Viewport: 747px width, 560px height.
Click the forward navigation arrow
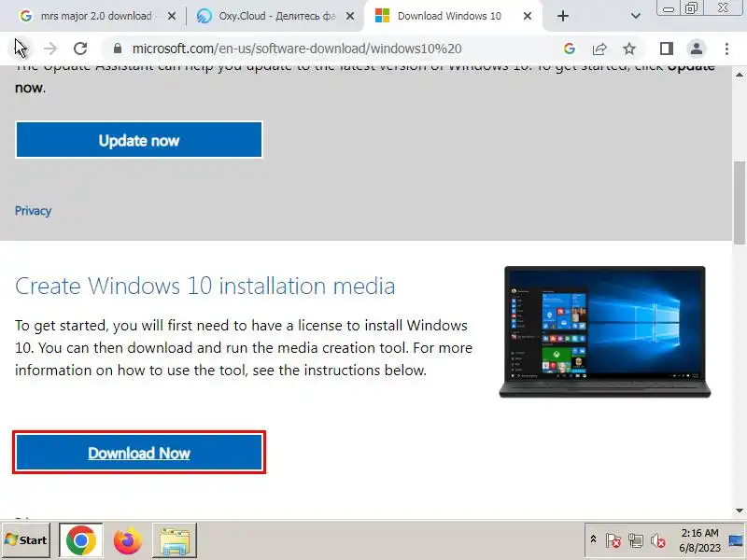coord(50,49)
